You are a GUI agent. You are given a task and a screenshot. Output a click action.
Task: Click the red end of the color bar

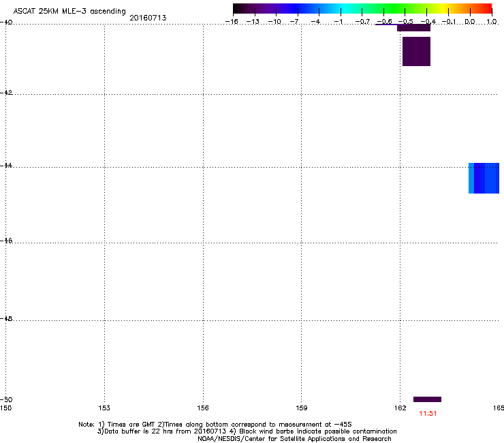[486, 8]
